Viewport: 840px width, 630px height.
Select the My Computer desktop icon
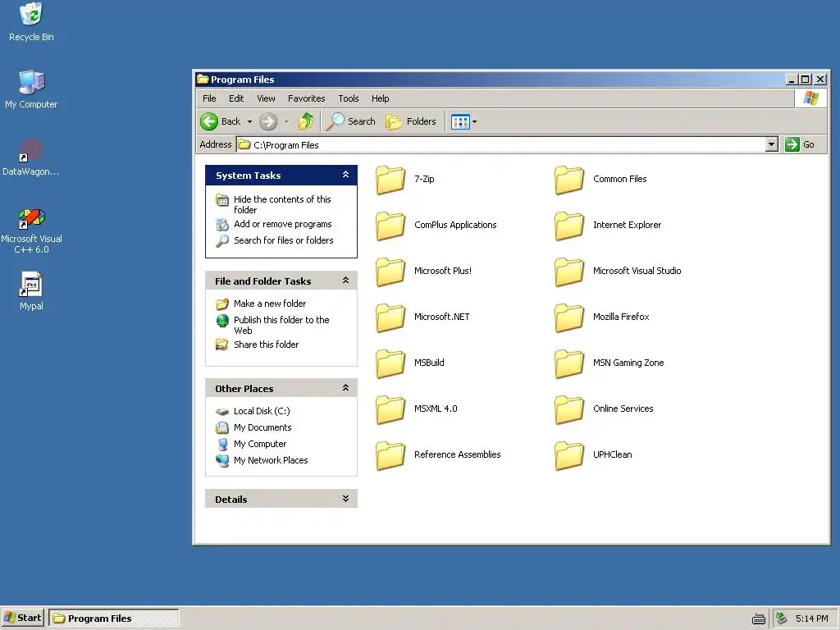(31, 82)
